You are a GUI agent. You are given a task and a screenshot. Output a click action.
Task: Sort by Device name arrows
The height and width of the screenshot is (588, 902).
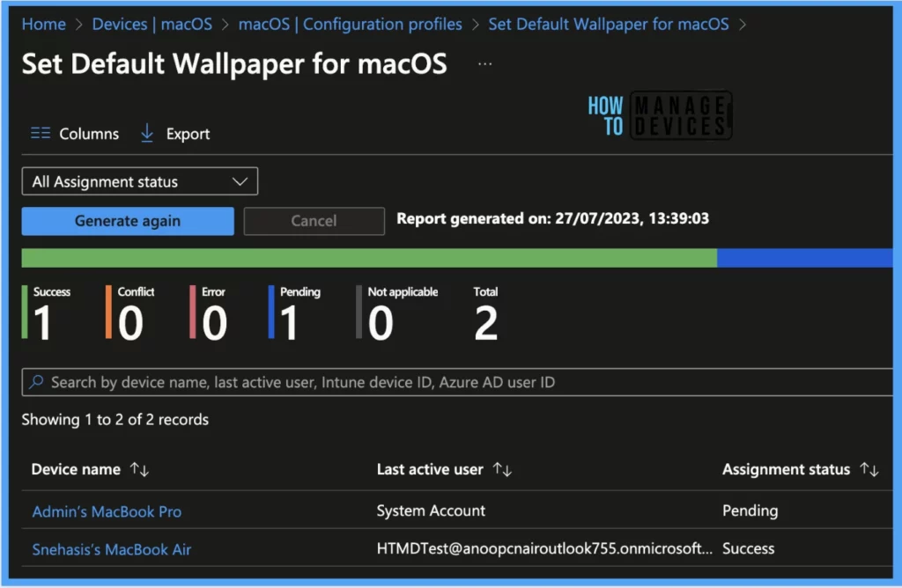(x=139, y=469)
